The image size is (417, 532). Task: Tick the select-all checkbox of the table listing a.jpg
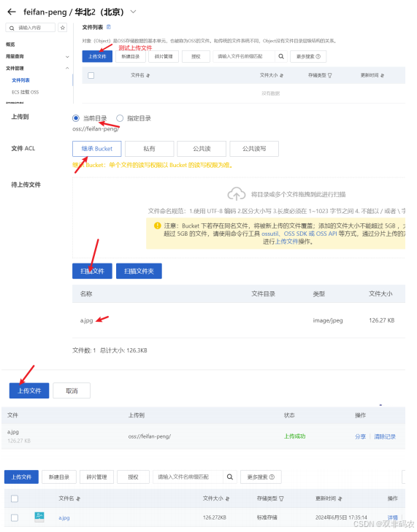pyautogui.click(x=15, y=498)
